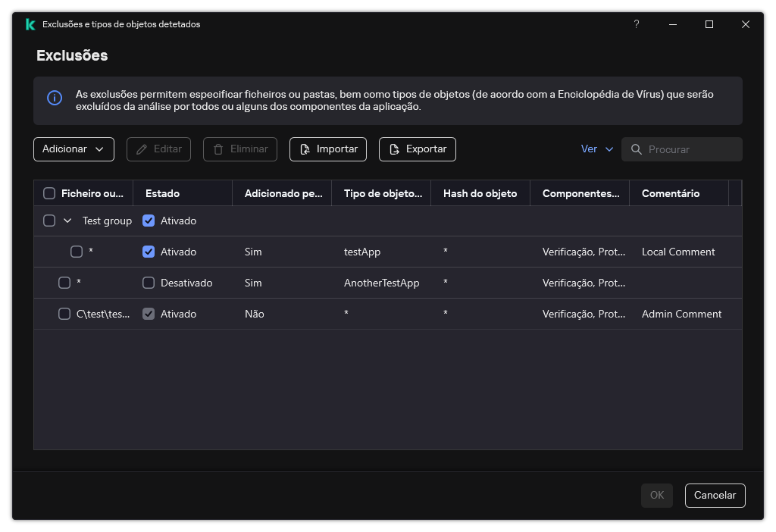Click the Hash do objeto column header
The image size is (776, 532).
click(480, 193)
